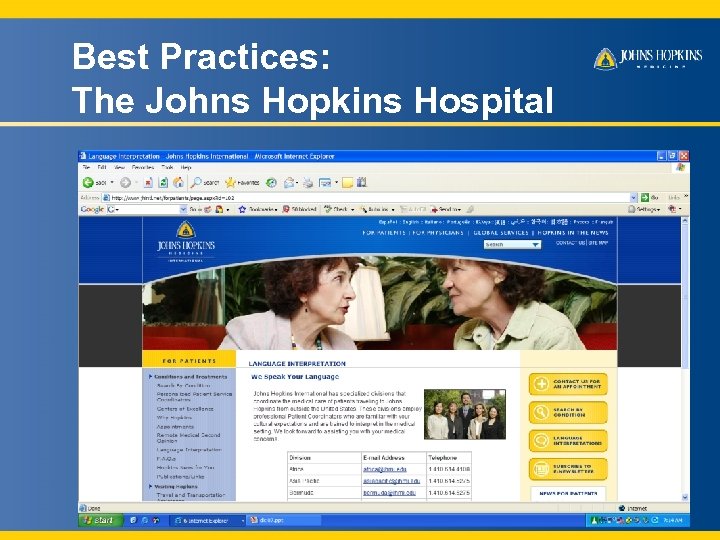Click the page vertical scrollbar up arrow
The image size is (720, 540).
[685, 220]
